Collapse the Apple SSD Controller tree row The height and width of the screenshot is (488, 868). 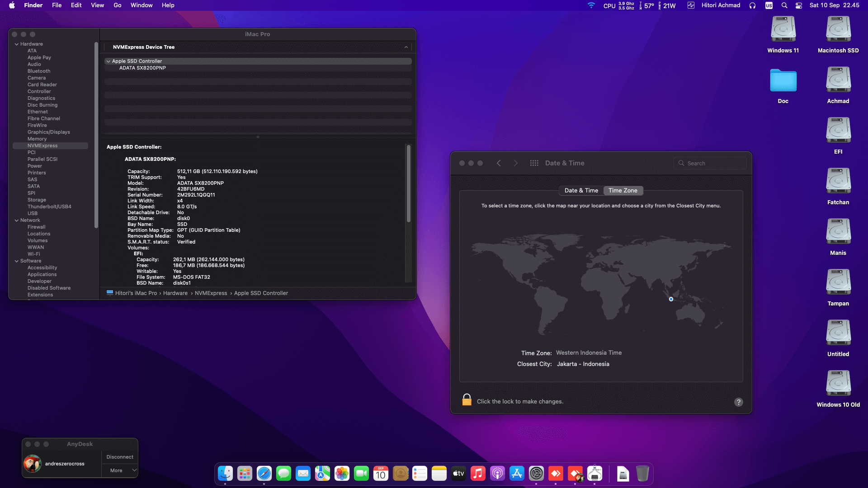(x=108, y=61)
